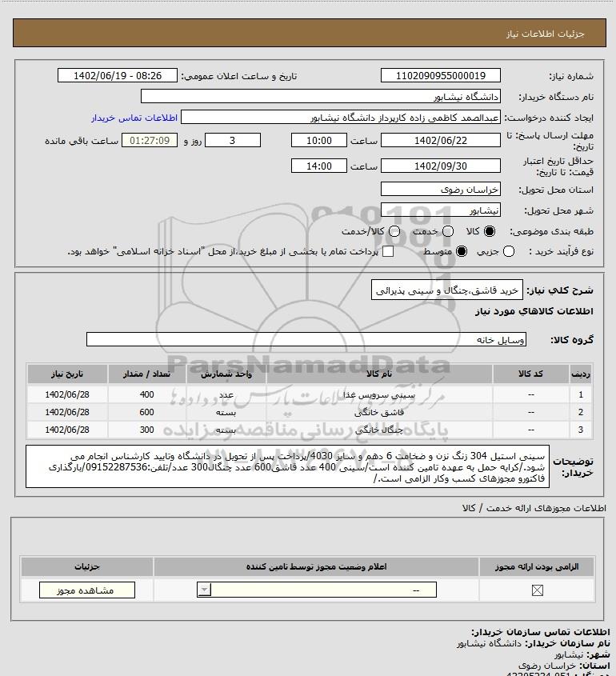Click the تاریخ نیاز column header
Viewport: 616px width, 676px height.
coord(67,374)
